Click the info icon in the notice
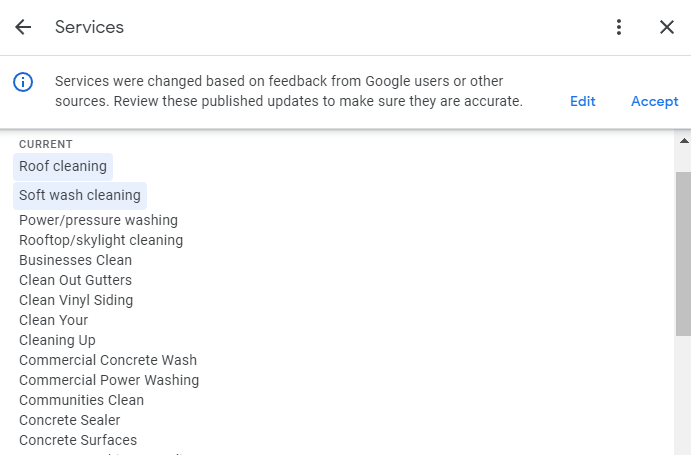The width and height of the screenshot is (691, 455). (23, 82)
